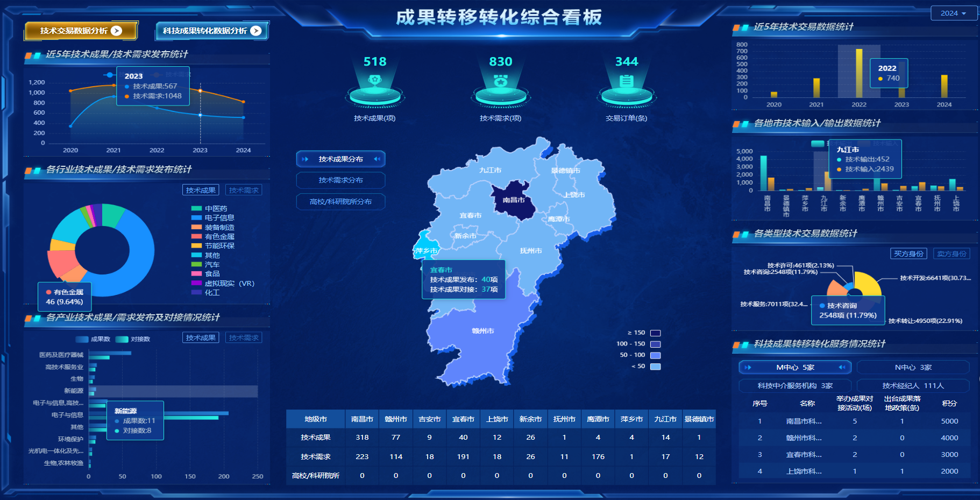Viewport: 980px width, 500px height.
Task: Select 赣州市 region on the map
Action: click(482, 331)
